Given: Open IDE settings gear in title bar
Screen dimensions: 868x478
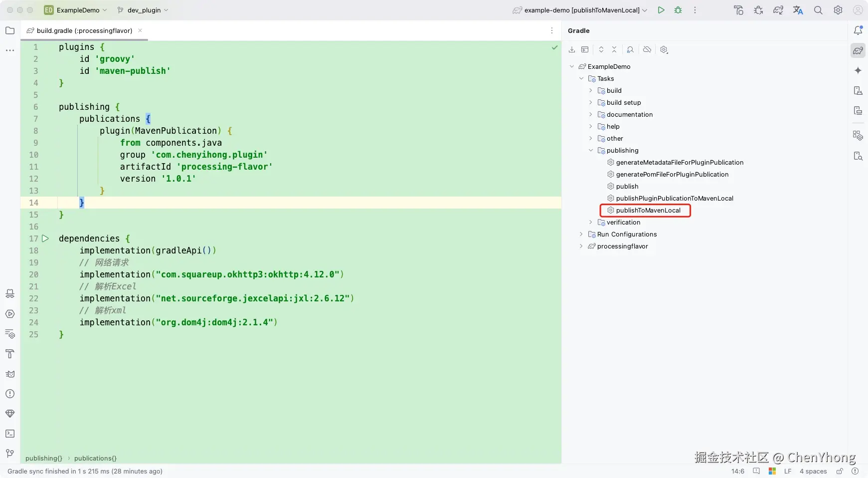Looking at the screenshot, I should pos(838,10).
